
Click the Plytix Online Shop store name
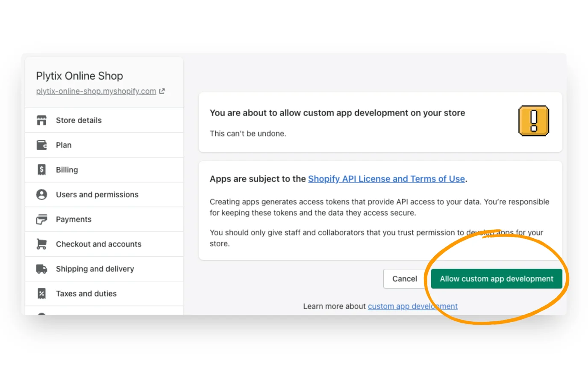79,76
